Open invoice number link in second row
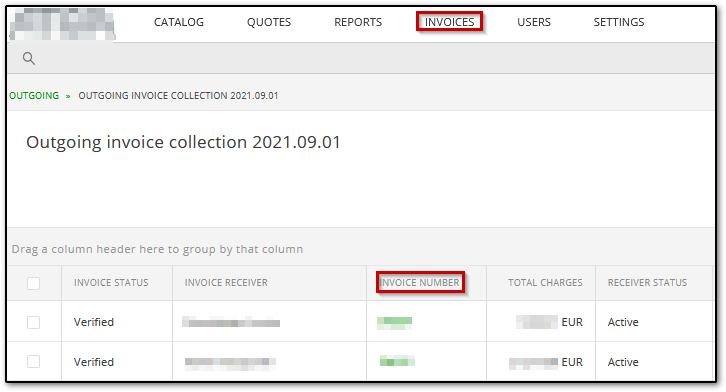 click(397, 361)
